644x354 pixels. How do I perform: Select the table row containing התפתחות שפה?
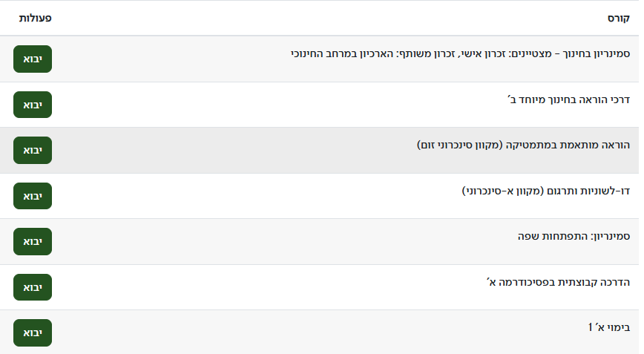[x=297, y=242]
